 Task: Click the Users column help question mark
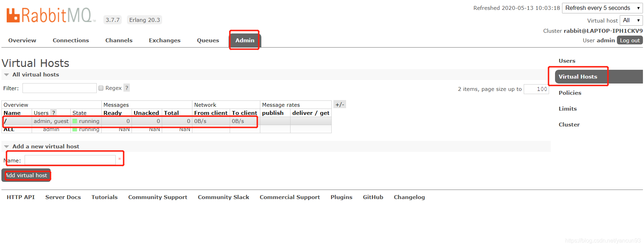[x=53, y=113]
